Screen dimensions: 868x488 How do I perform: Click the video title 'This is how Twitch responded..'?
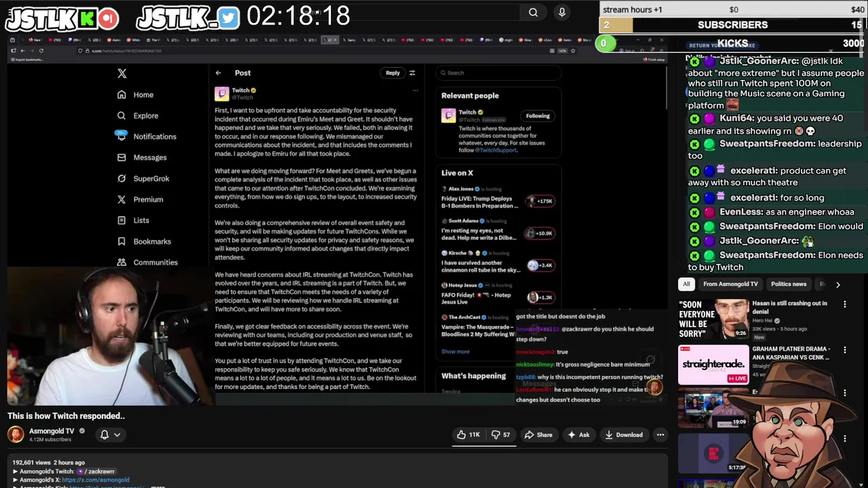click(66, 415)
